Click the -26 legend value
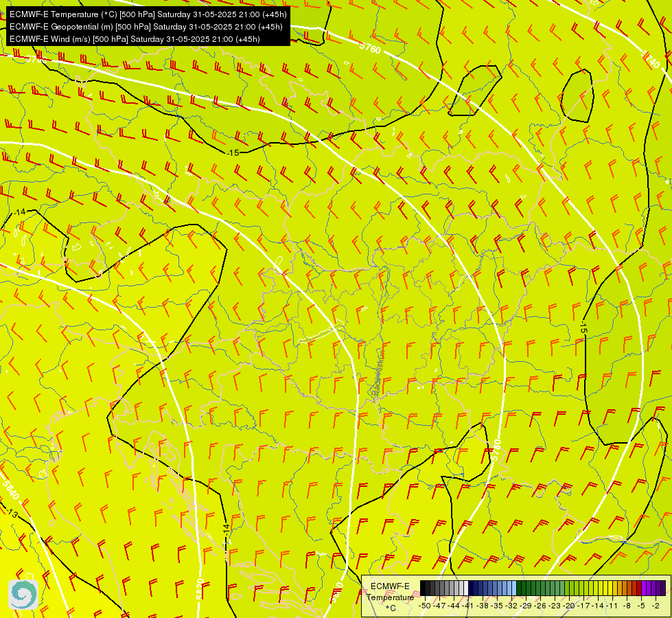This screenshot has height=618, width=672. (540, 606)
